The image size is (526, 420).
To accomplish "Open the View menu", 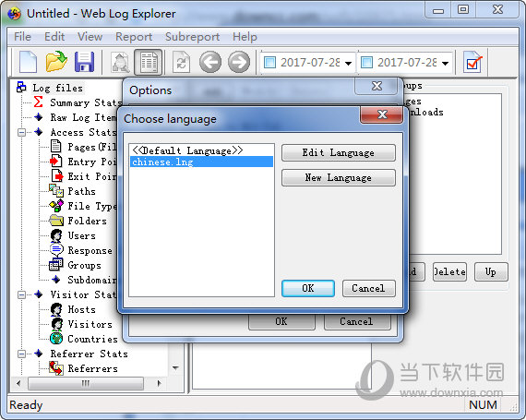I will point(90,37).
